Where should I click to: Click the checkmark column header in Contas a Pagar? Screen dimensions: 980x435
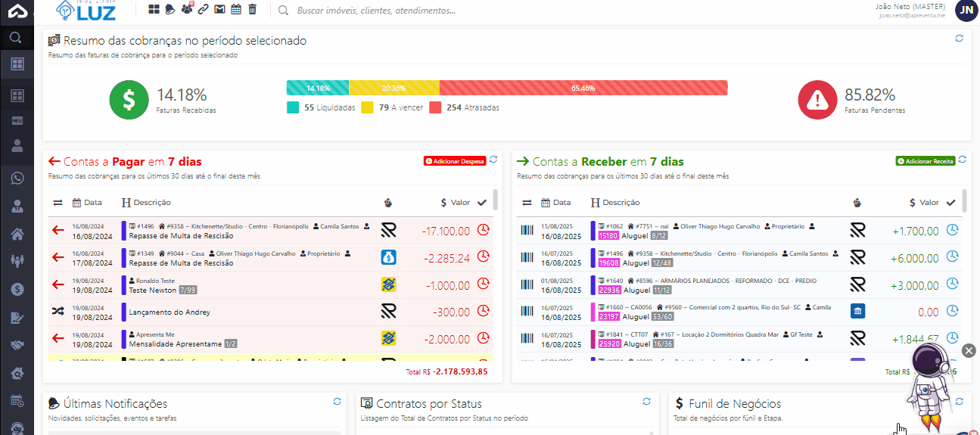482,202
